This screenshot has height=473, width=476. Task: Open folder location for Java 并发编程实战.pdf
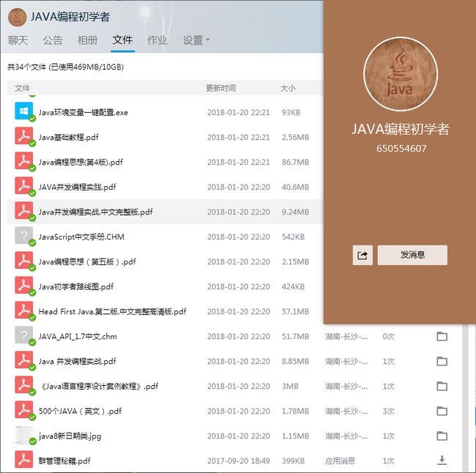(x=442, y=361)
